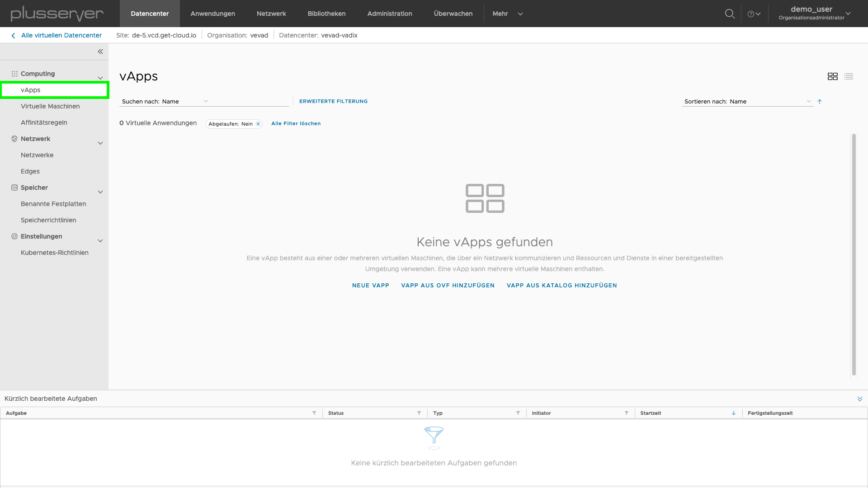Open the Überwachen tab

pyautogui.click(x=453, y=14)
